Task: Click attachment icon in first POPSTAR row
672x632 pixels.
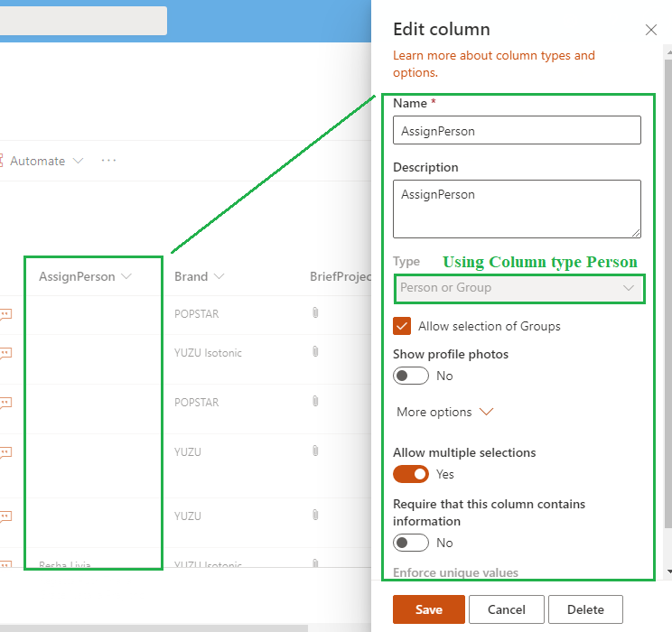Action: tap(315, 312)
